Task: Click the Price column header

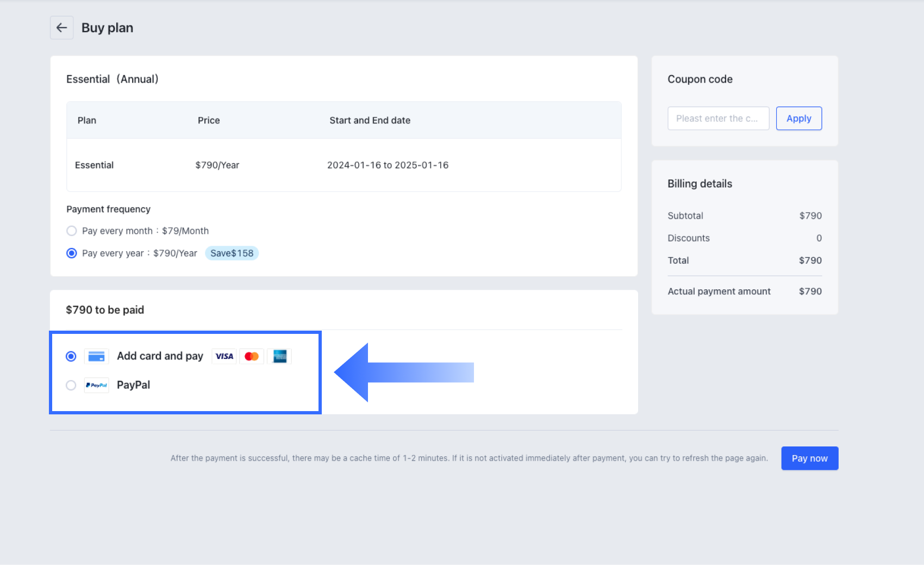Action: (x=209, y=120)
